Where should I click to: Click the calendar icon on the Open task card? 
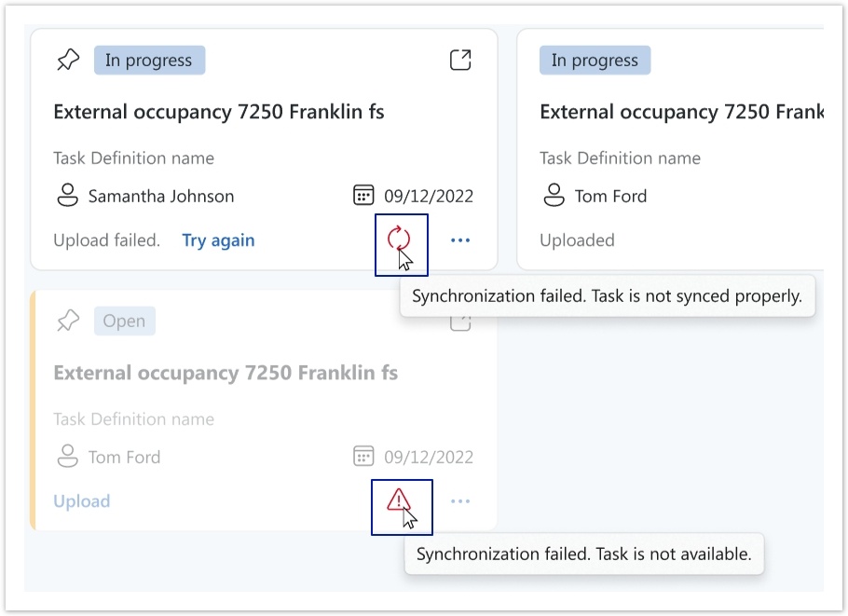[363, 457]
